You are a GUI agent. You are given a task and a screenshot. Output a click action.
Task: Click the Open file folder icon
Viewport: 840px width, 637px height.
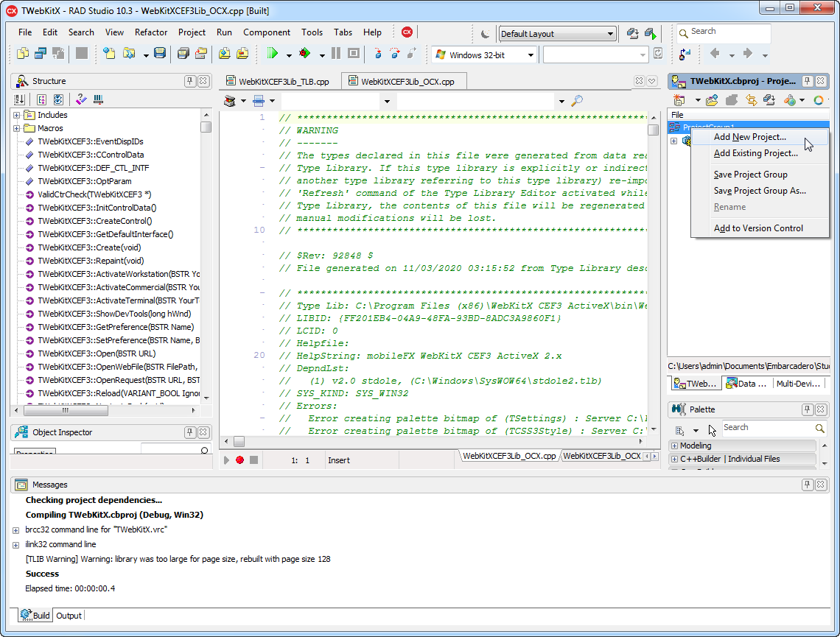129,54
